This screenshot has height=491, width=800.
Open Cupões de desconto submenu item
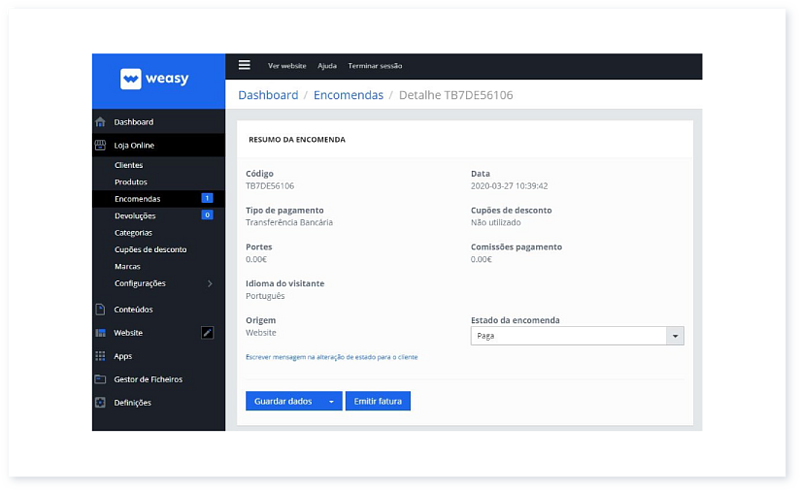pyautogui.click(x=151, y=249)
